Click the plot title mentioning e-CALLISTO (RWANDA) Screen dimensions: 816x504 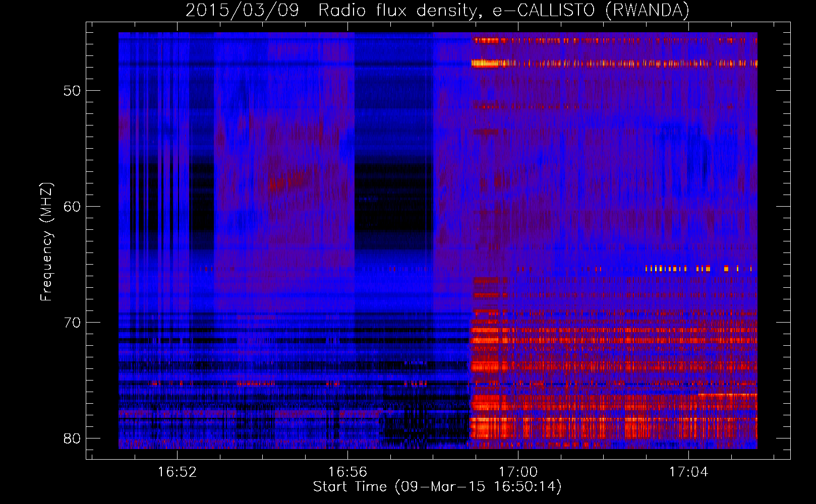(x=437, y=10)
